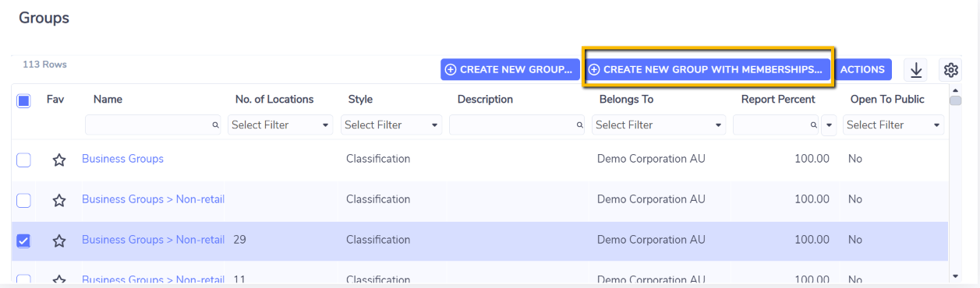980x288 pixels.
Task: Click the scrollbar down arrow
Action: (957, 276)
